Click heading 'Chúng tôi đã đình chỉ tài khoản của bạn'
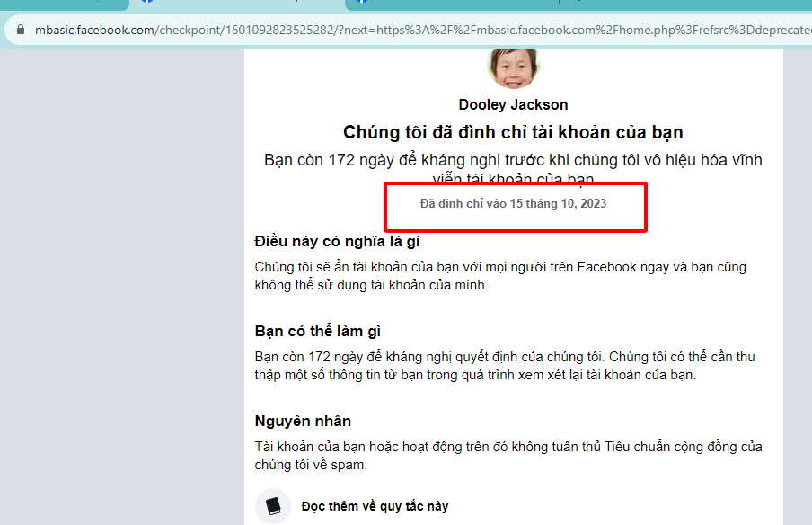 (x=513, y=132)
